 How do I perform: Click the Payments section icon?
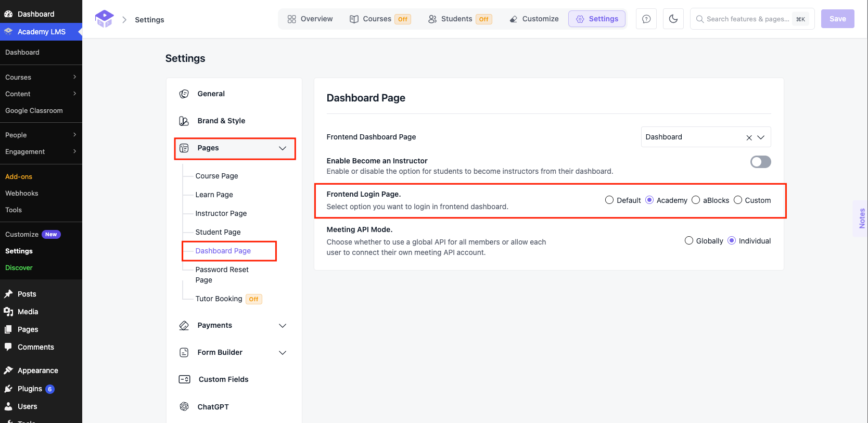pyautogui.click(x=184, y=326)
